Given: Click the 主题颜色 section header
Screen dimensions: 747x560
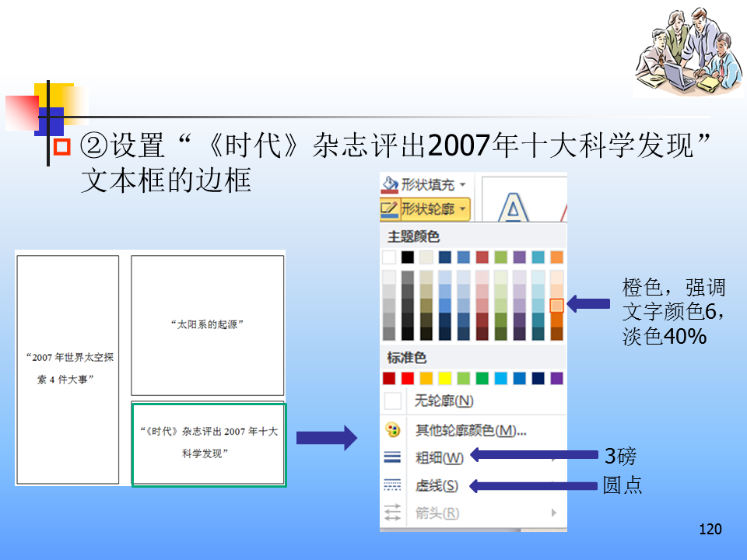Looking at the screenshot, I should tap(413, 236).
